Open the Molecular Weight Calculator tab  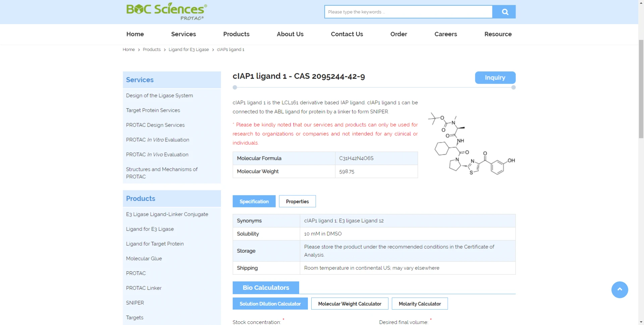coord(350,304)
